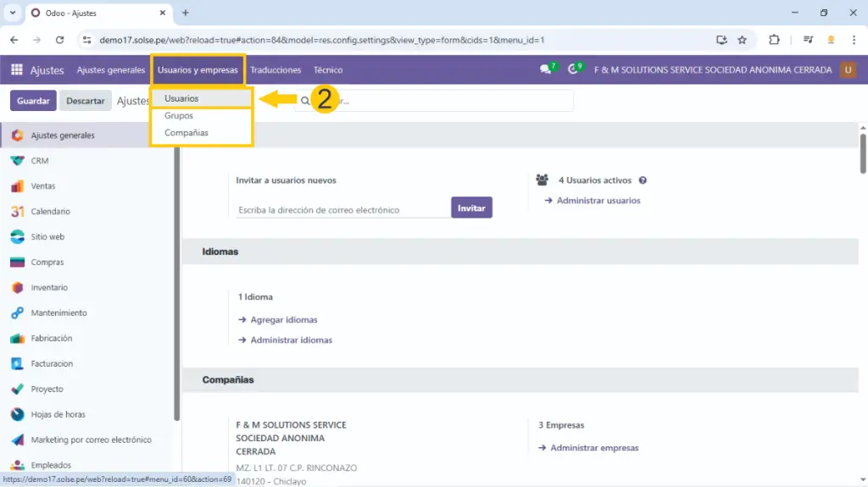Click the main page vertical scrollbar
The height and width of the screenshot is (487, 868).
coord(863,152)
